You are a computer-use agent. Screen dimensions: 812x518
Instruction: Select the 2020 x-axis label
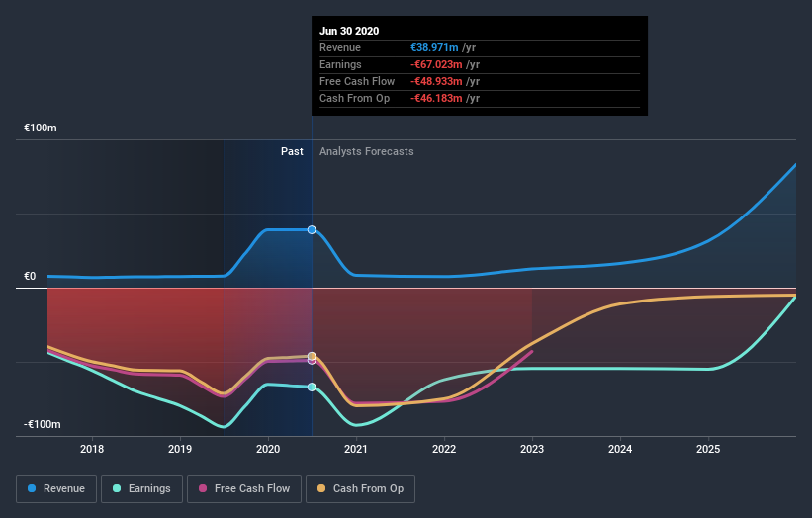pos(268,449)
